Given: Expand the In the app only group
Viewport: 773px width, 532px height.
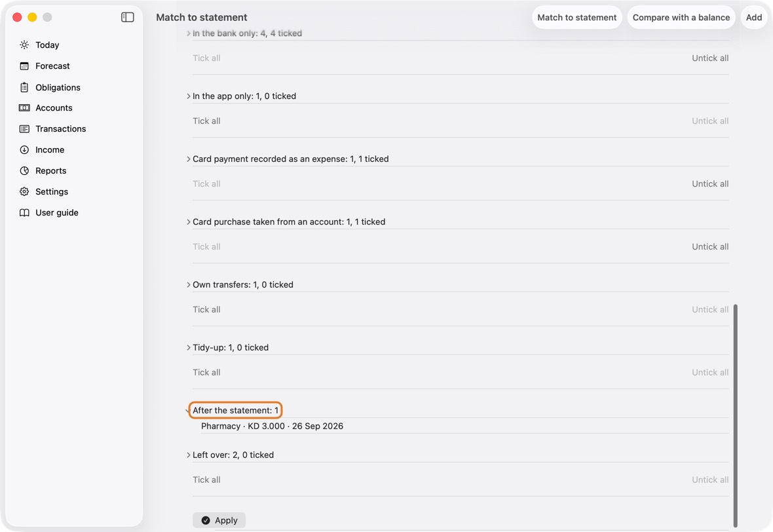Looking at the screenshot, I should pyautogui.click(x=188, y=96).
